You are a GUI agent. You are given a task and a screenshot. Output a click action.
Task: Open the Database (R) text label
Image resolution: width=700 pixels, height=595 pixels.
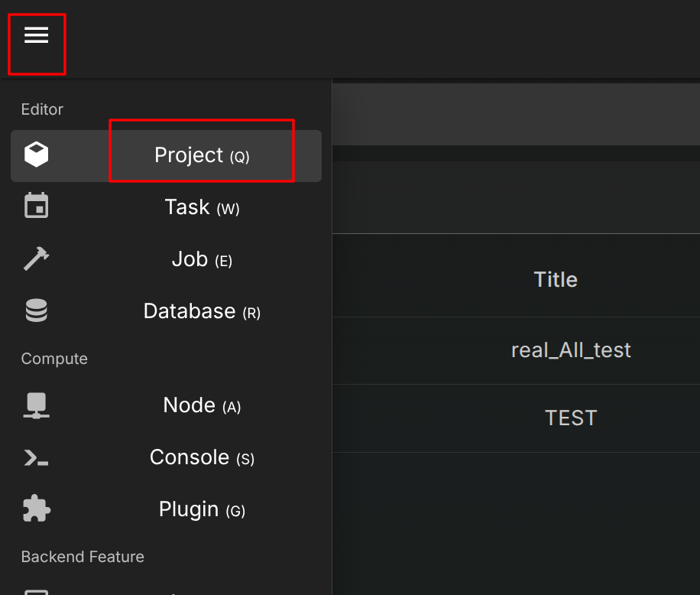tap(202, 311)
